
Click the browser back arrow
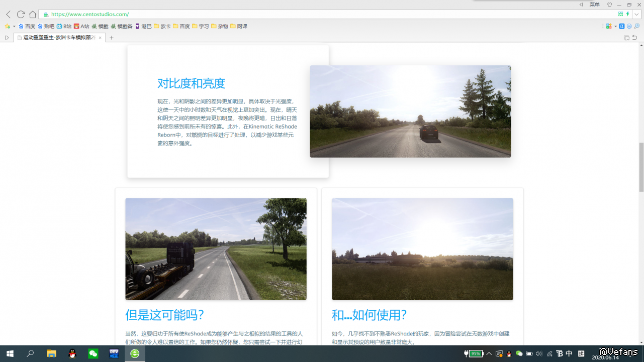point(8,15)
